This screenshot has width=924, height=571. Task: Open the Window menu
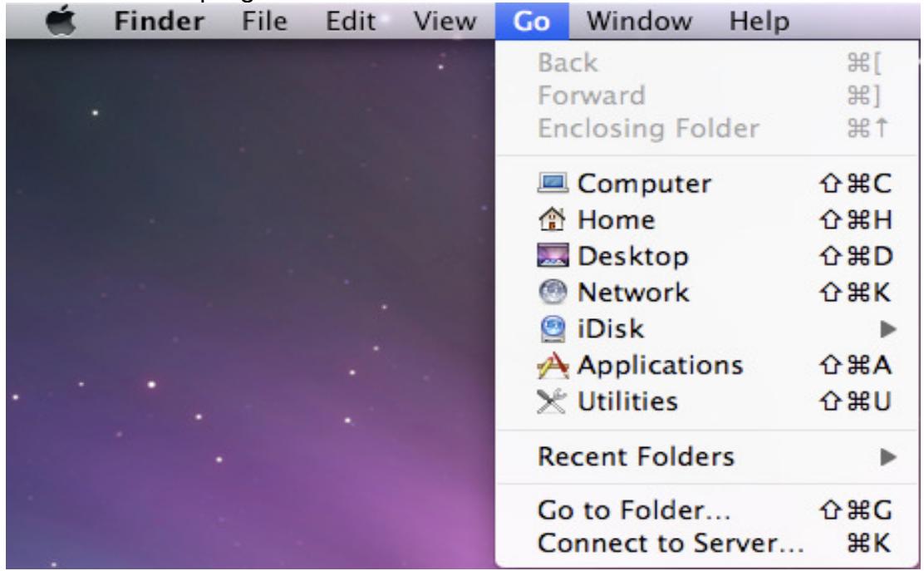tap(639, 22)
